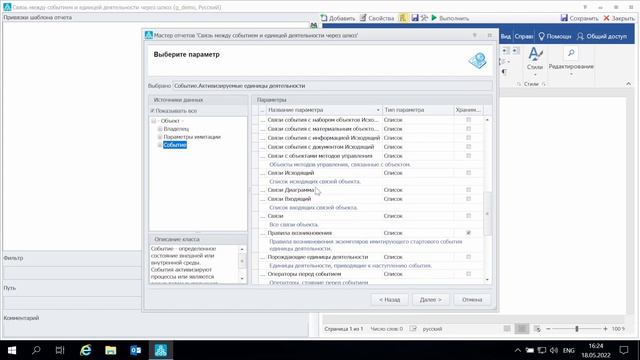
Task: Click the Тип параметра column header
Action: (x=418, y=110)
